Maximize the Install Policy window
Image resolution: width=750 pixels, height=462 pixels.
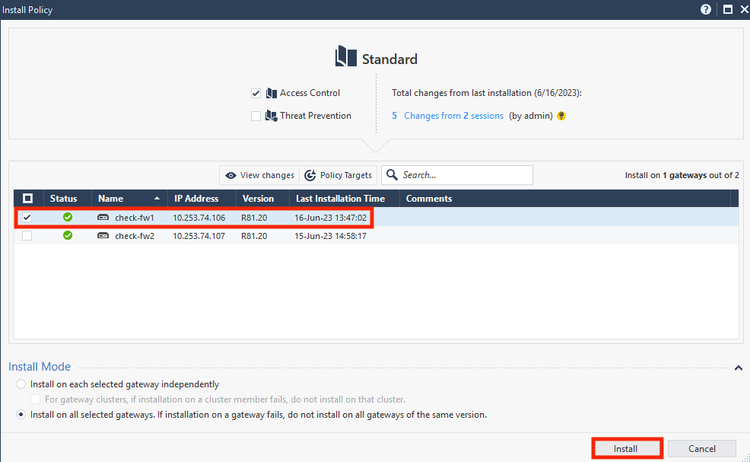click(728, 10)
